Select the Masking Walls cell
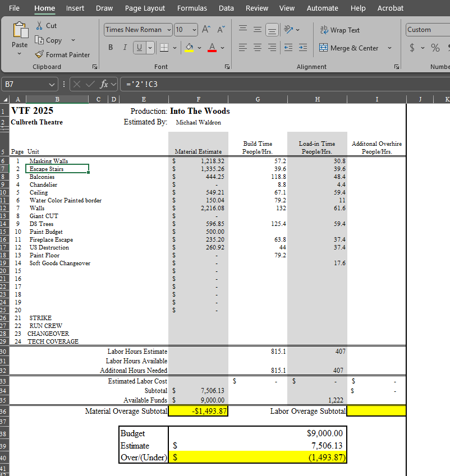Image resolution: width=450 pixels, height=476 pixels. click(57, 161)
